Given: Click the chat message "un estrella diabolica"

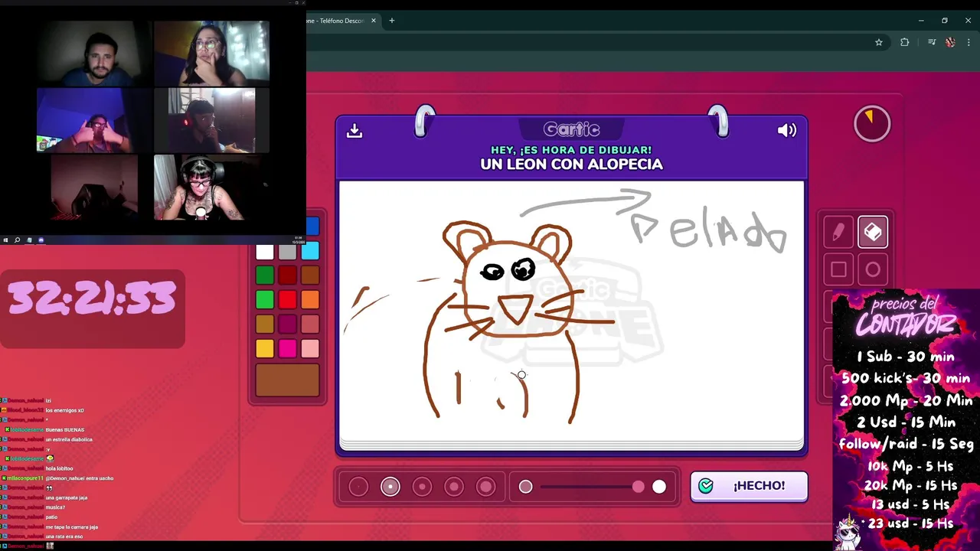Looking at the screenshot, I should (69, 440).
